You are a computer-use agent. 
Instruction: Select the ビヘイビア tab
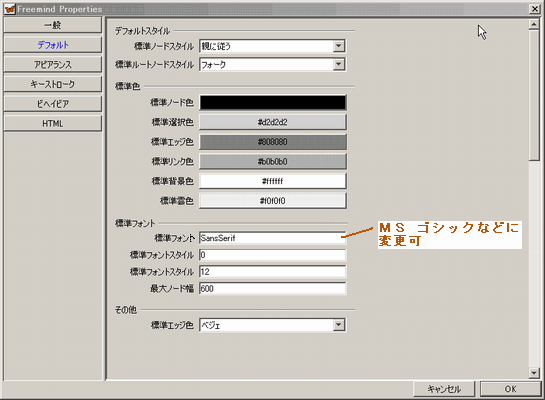[52, 104]
